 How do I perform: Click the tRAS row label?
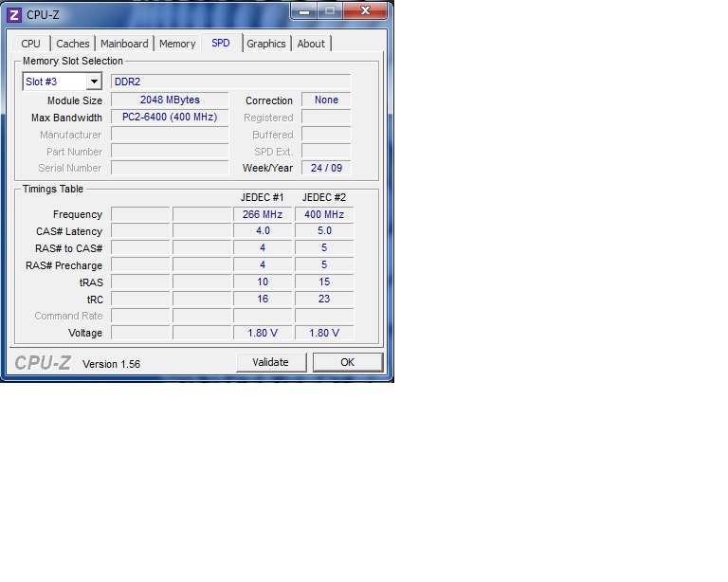(91, 282)
